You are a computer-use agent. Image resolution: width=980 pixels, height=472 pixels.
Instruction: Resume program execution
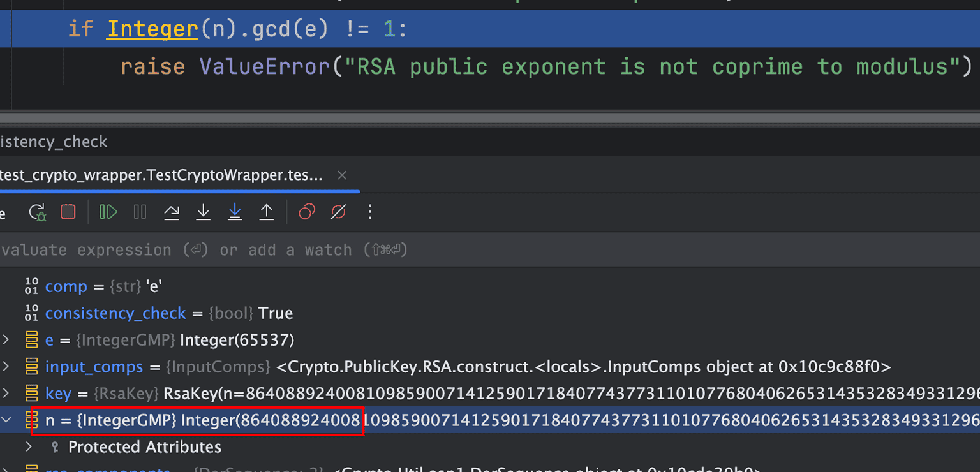click(x=108, y=212)
